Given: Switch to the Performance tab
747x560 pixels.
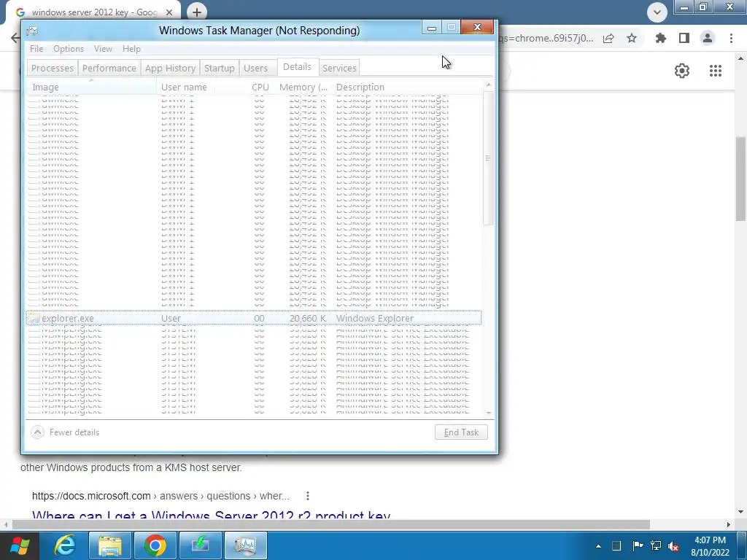Looking at the screenshot, I should (109, 68).
